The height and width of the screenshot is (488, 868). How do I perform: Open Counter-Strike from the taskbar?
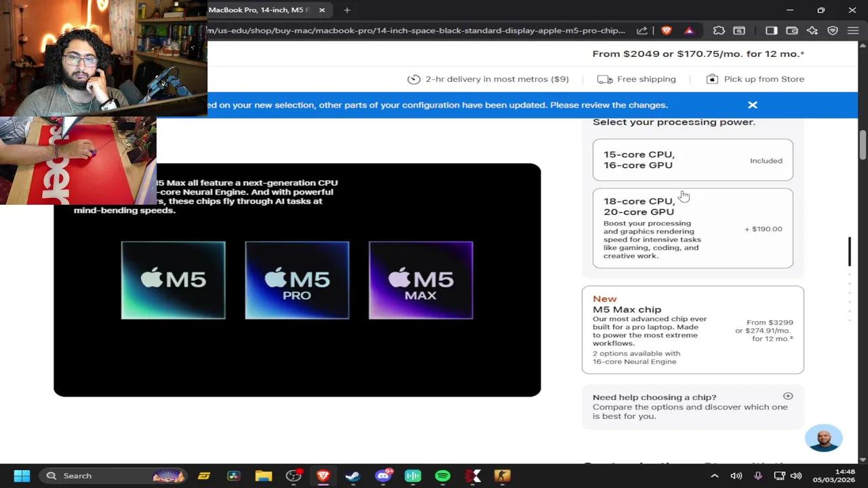click(502, 476)
